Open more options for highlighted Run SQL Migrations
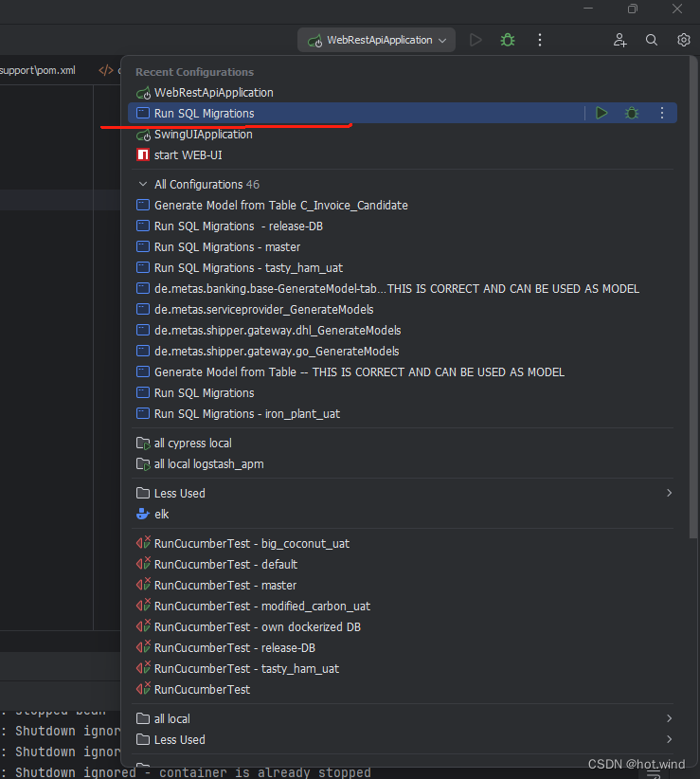The image size is (700, 779). coord(662,114)
